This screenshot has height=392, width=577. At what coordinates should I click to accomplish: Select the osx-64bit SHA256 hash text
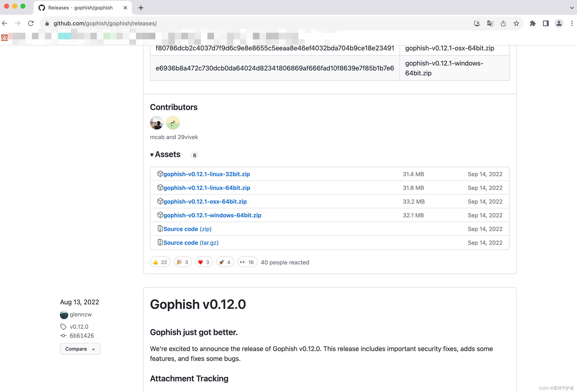275,48
